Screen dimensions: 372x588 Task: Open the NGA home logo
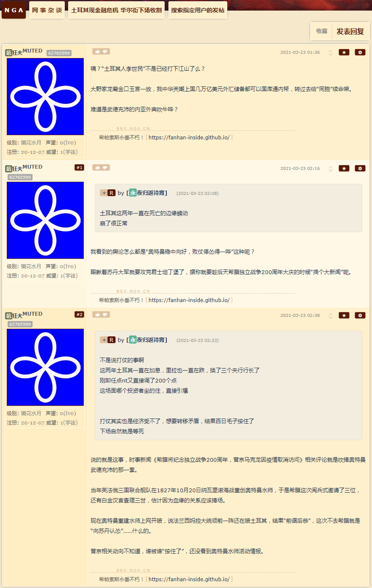14,10
